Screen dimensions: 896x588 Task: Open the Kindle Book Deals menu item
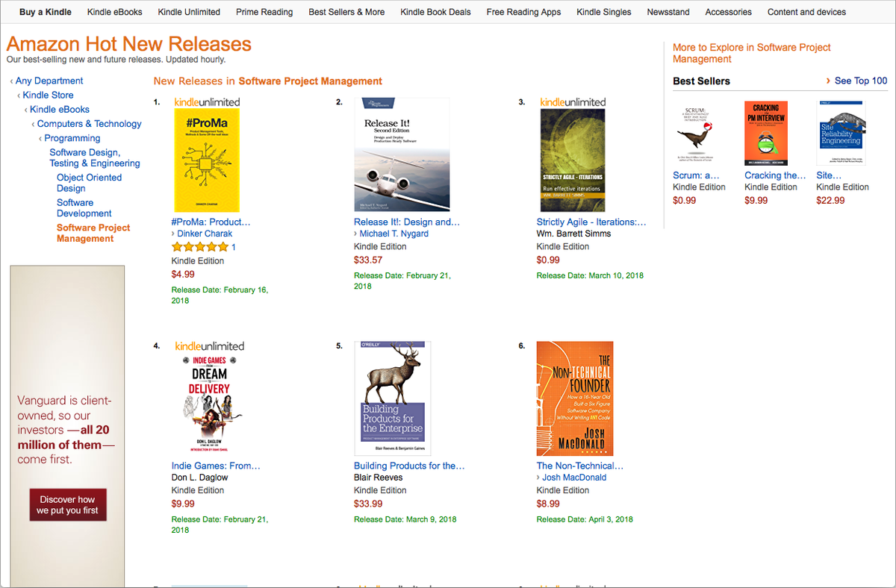click(x=435, y=12)
